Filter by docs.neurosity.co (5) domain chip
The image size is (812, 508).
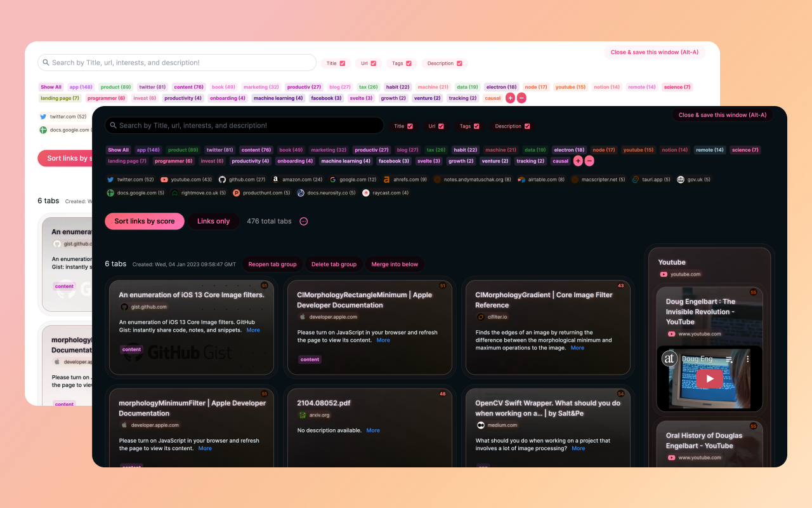326,192
